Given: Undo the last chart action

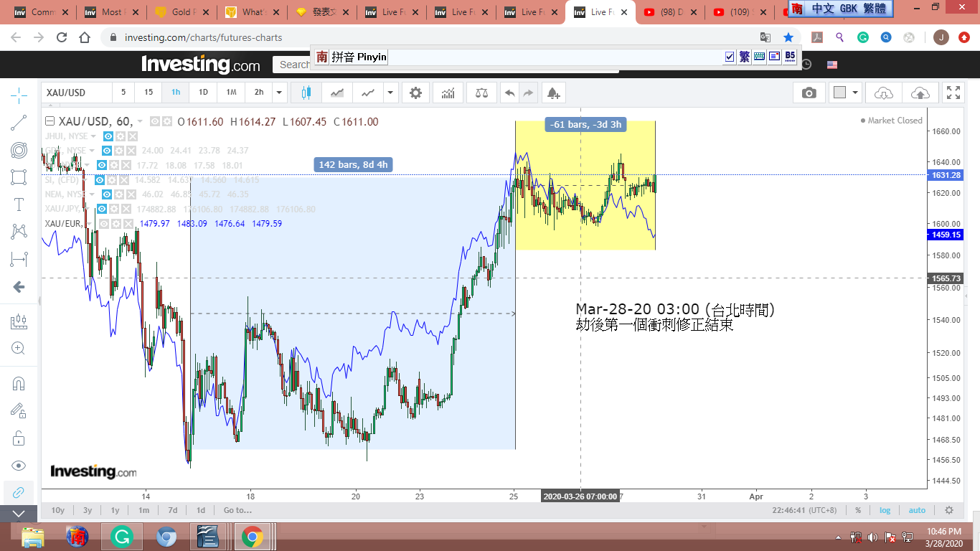Looking at the screenshot, I should (x=509, y=93).
